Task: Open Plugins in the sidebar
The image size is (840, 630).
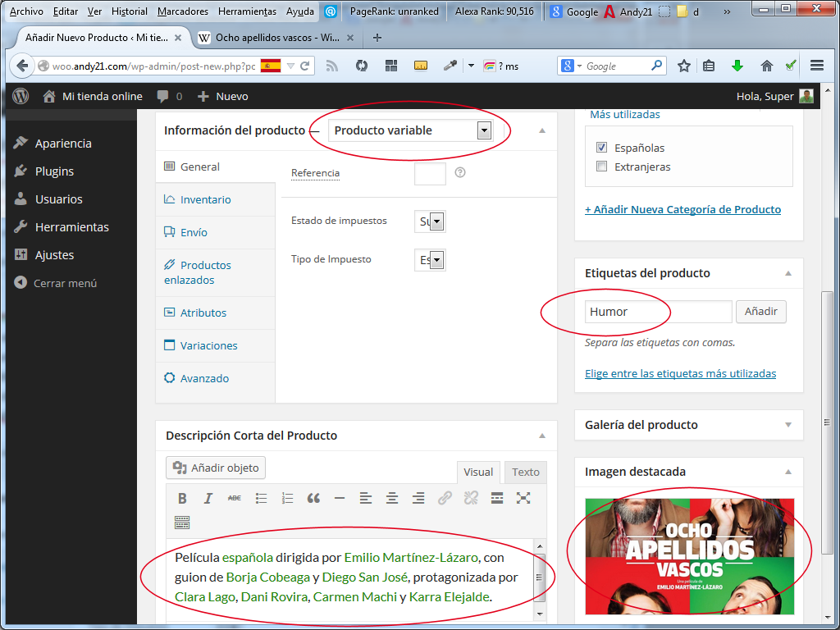Action: pyautogui.click(x=54, y=171)
